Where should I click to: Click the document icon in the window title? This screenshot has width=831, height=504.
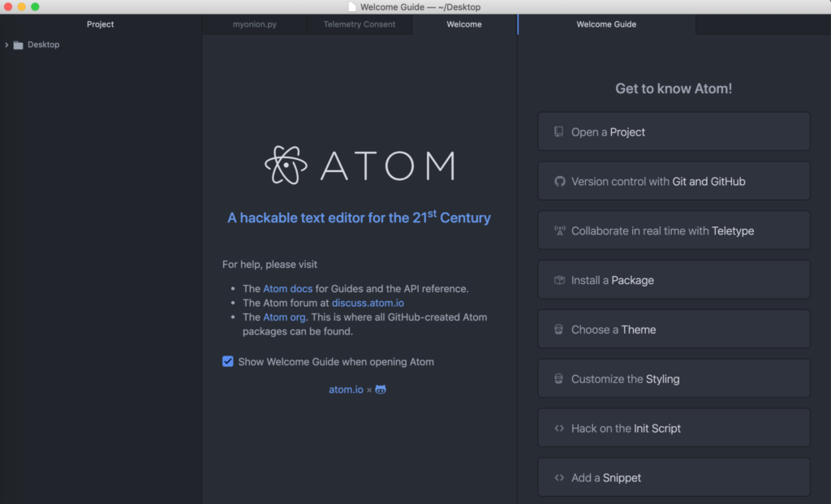352,6
